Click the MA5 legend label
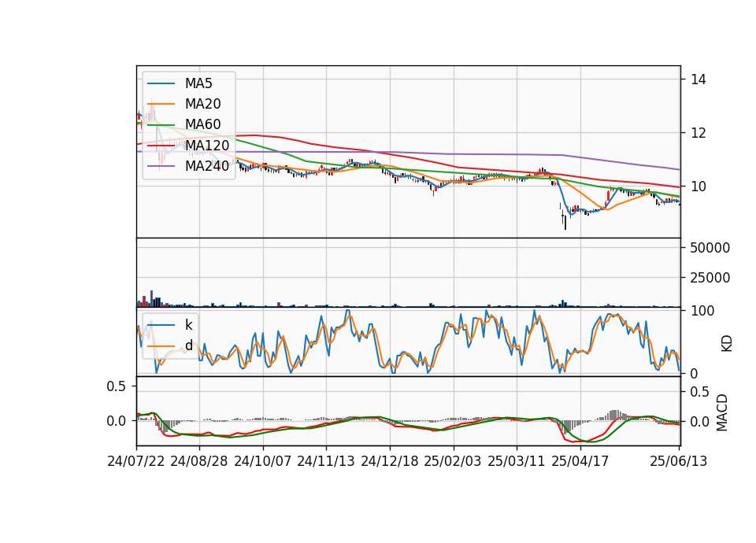Screen dimensions: 756x543 (198, 83)
